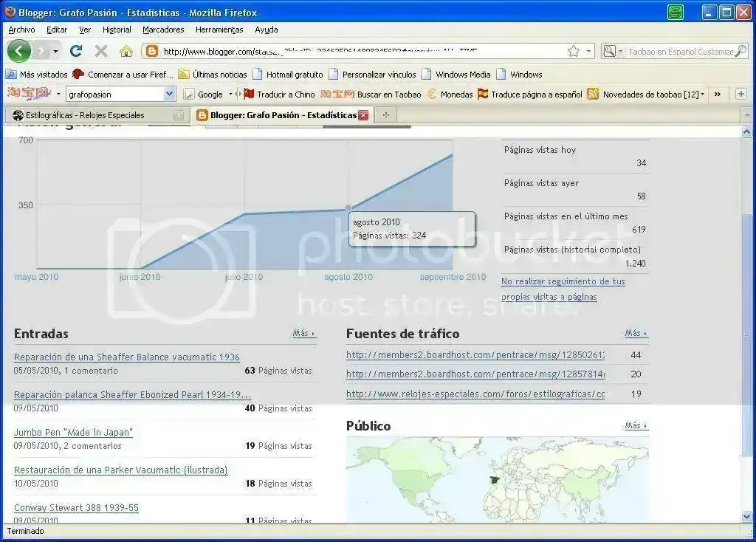This screenshot has width=756, height=542.
Task: Close the Blogger Estadísticas tab
Action: [x=363, y=114]
